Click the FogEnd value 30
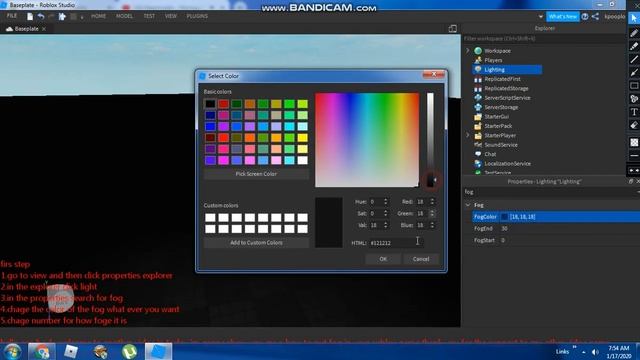640x360 pixels. [x=504, y=229]
